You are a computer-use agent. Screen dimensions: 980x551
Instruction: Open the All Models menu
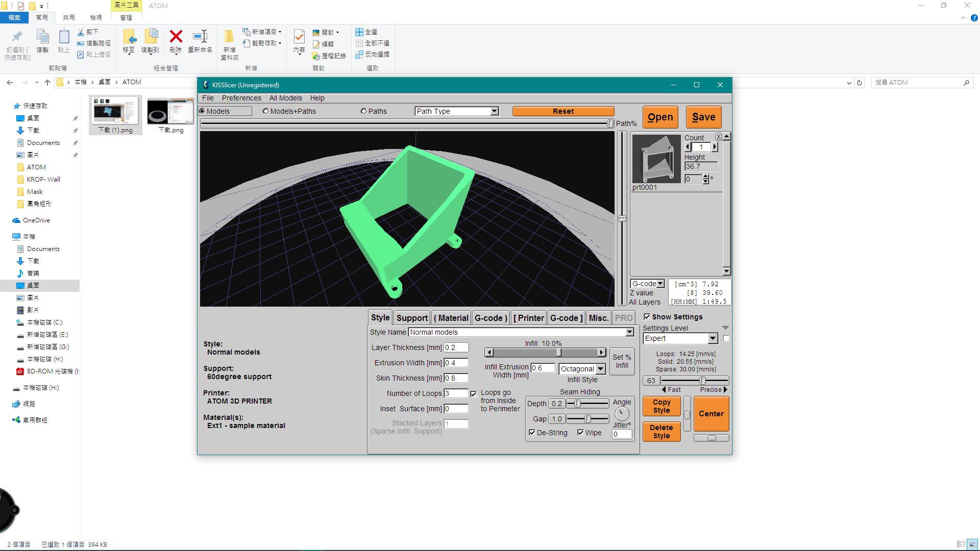point(285,98)
